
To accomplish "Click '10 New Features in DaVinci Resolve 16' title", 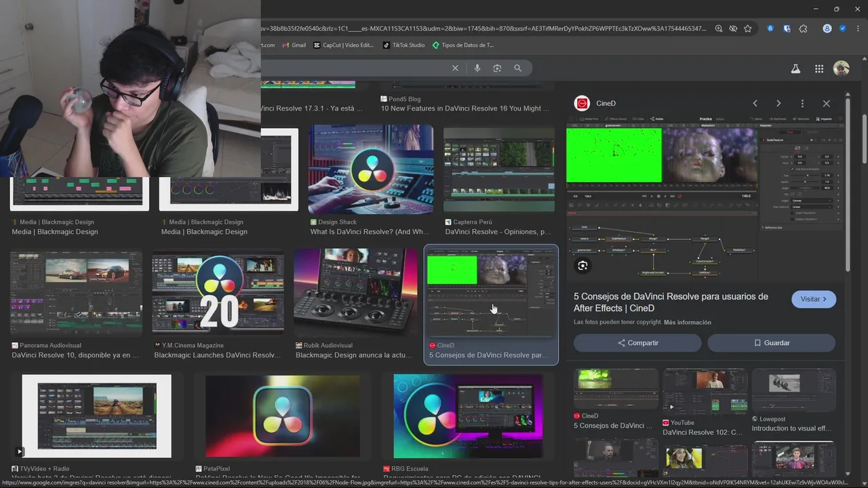I will coord(465,108).
